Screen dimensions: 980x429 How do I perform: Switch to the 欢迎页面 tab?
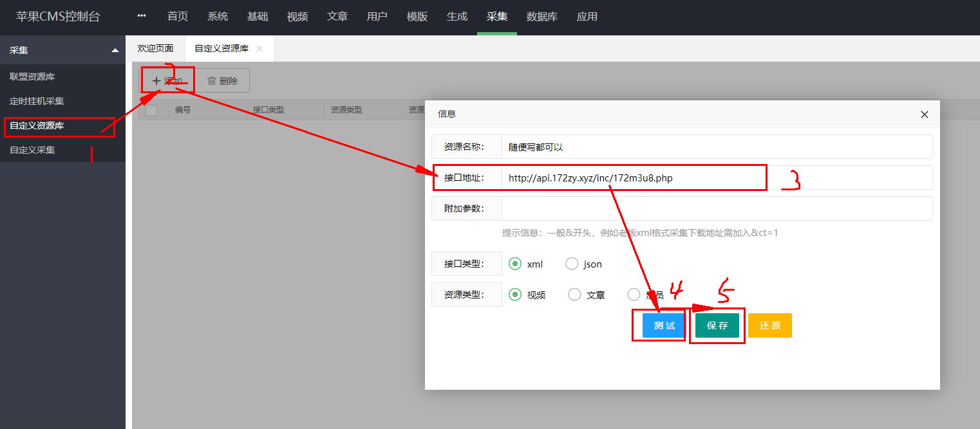[x=155, y=49]
